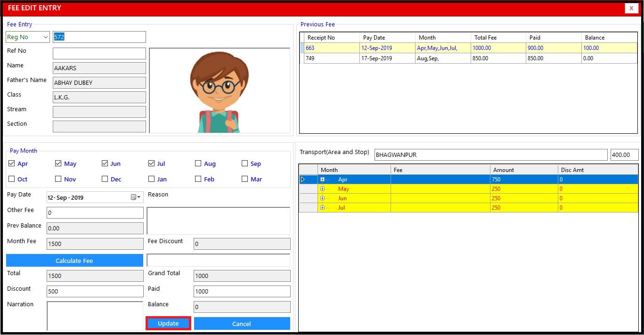644x335 pixels.
Task: Enable the Aug pay month checkbox
Action: point(198,163)
